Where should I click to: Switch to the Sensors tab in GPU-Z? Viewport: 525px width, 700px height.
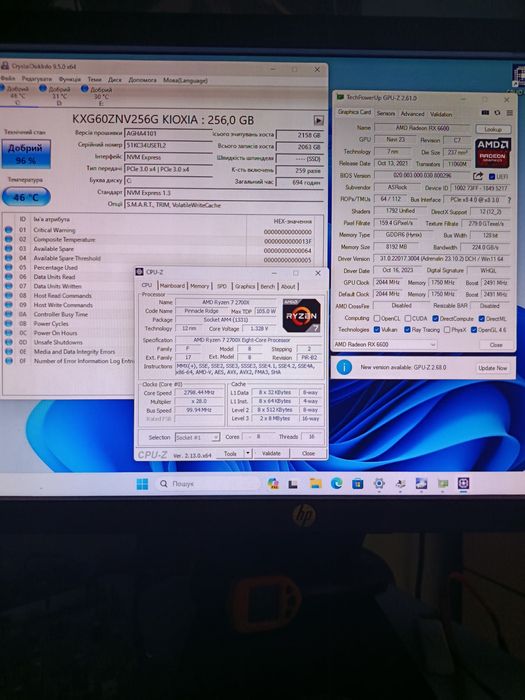click(386, 113)
